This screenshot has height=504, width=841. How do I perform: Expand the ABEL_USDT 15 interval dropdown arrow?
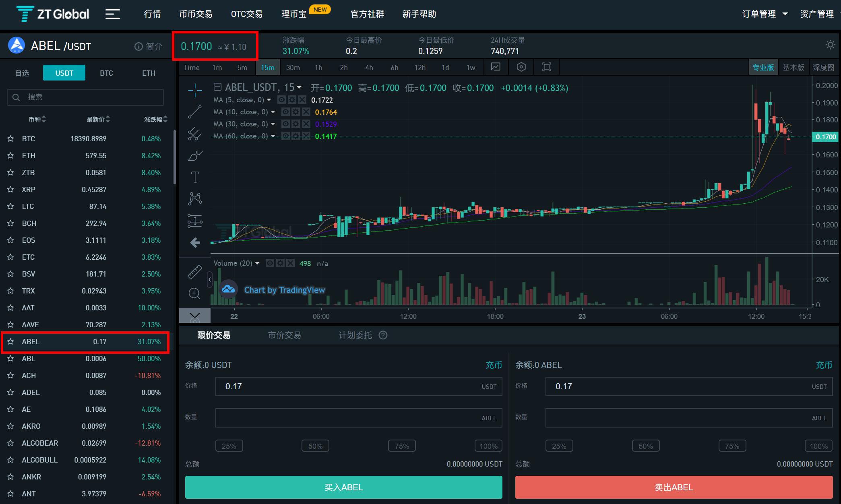coord(299,87)
